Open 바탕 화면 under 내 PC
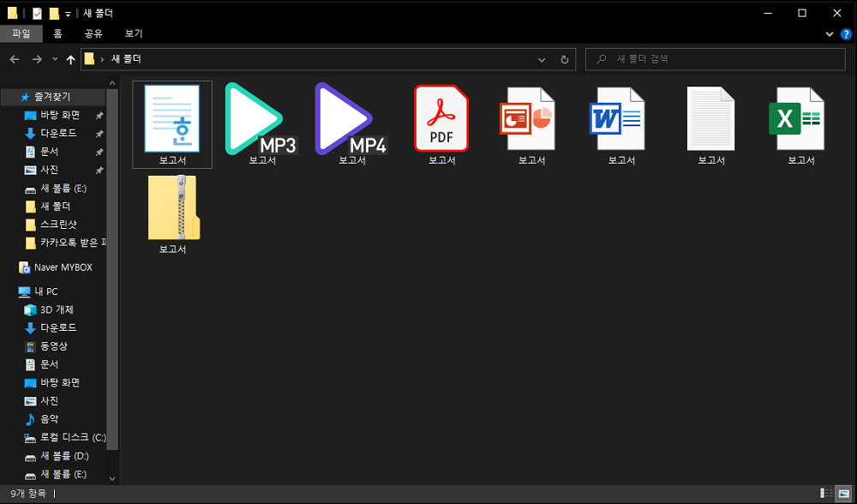This screenshot has height=504, width=857. (x=60, y=382)
